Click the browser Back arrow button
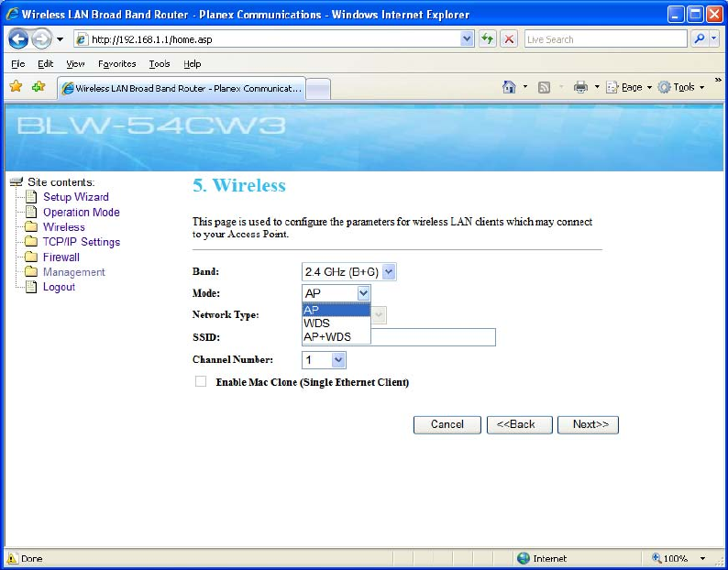728x570 pixels. (18, 39)
